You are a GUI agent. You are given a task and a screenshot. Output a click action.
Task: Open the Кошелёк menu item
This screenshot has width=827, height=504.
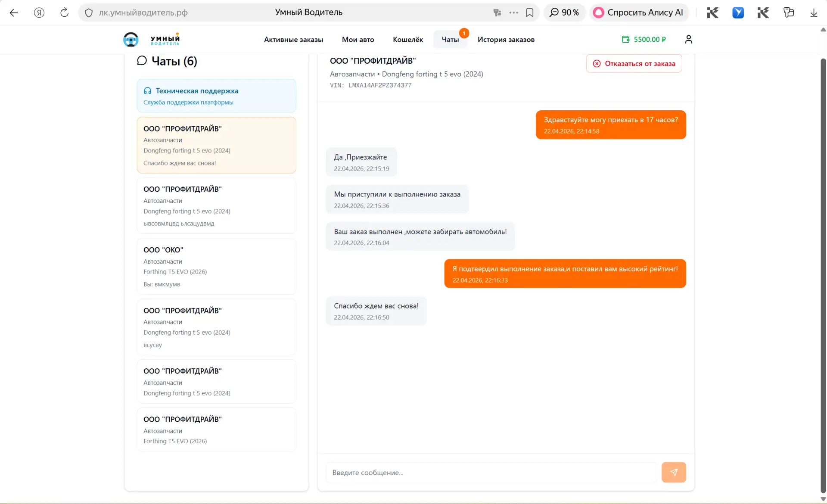pos(408,40)
